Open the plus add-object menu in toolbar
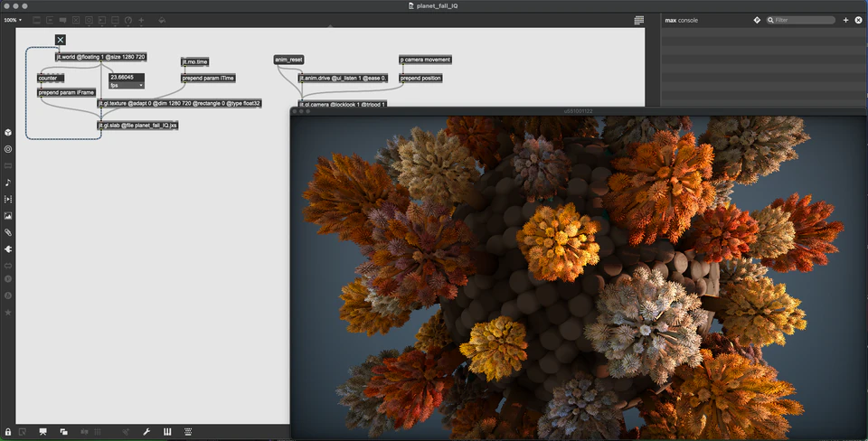The height and width of the screenshot is (441, 868). click(x=141, y=20)
